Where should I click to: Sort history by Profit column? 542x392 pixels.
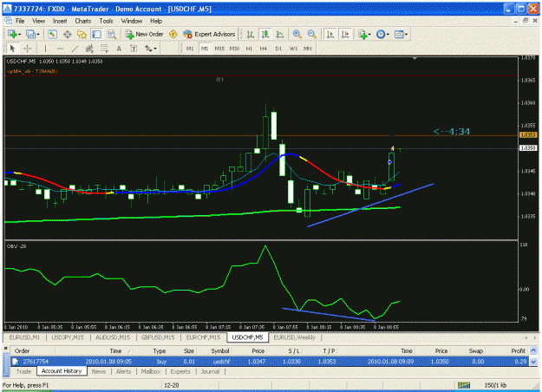518,351
